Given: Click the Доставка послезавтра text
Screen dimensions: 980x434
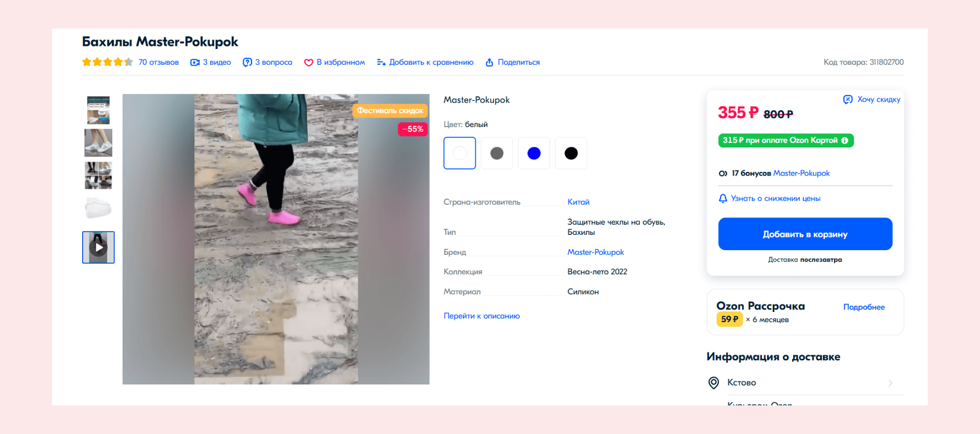Looking at the screenshot, I should point(805,260).
